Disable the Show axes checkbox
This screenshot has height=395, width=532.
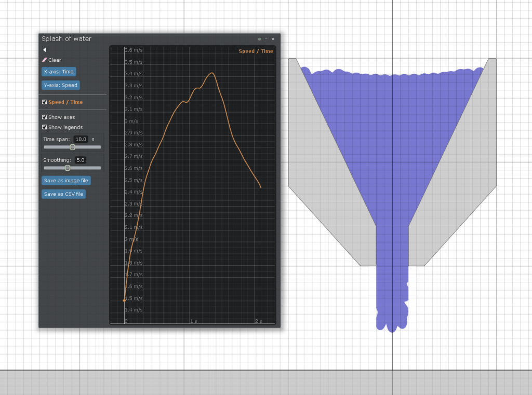tap(45, 117)
